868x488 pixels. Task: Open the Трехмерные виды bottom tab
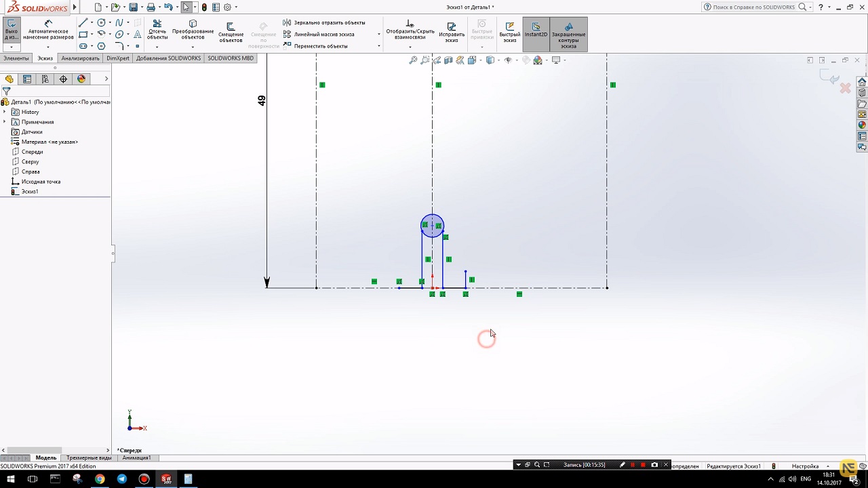(x=89, y=458)
